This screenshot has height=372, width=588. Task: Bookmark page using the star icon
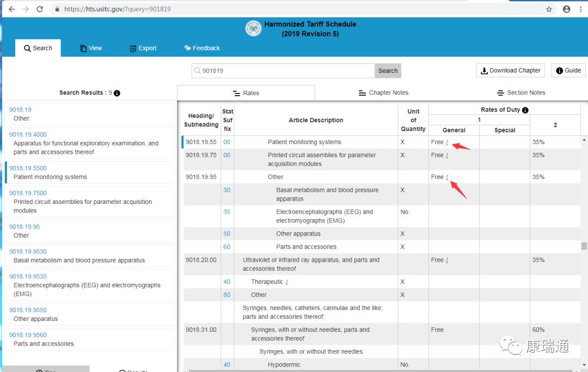click(549, 9)
